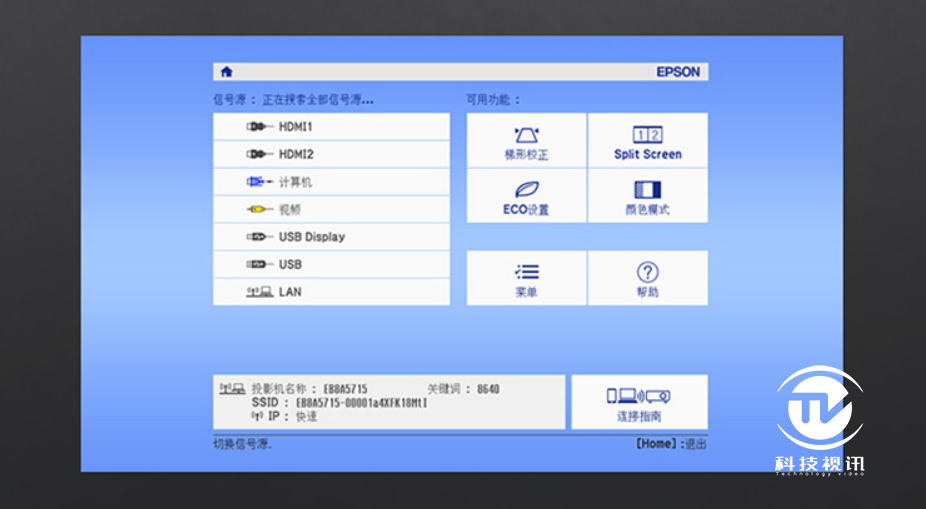This screenshot has height=509, width=926.
Task: Click the yellow video RCA connector icon
Action: (260, 209)
